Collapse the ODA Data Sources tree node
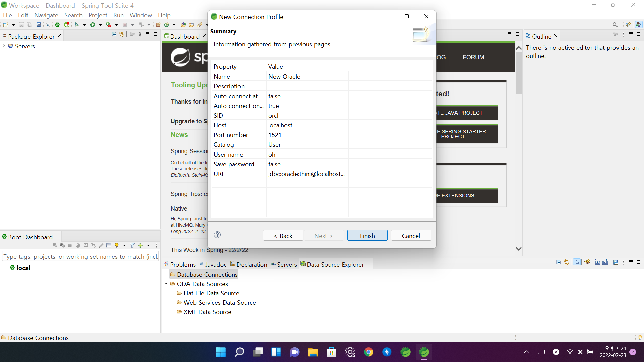The height and width of the screenshot is (362, 644). 166,284
